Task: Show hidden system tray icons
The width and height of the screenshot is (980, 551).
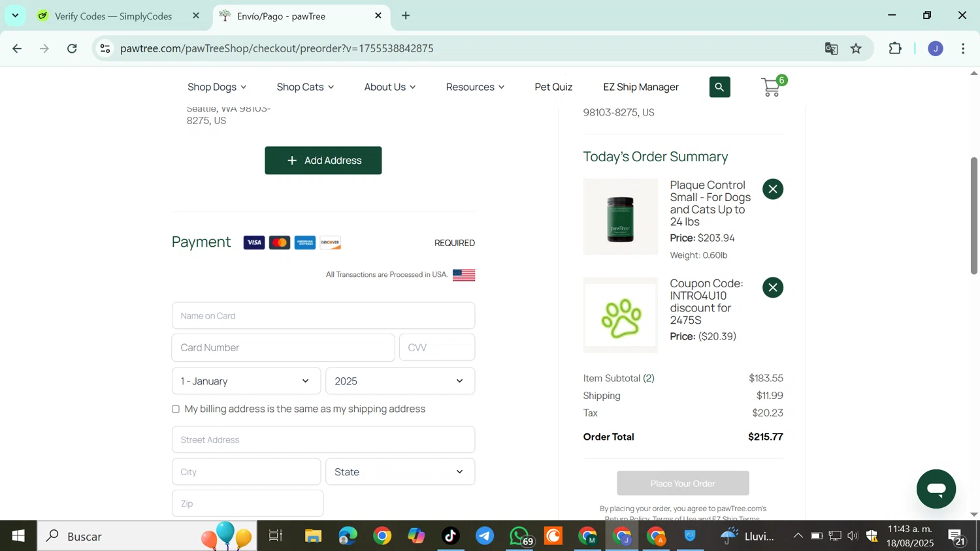Action: pyautogui.click(x=798, y=536)
